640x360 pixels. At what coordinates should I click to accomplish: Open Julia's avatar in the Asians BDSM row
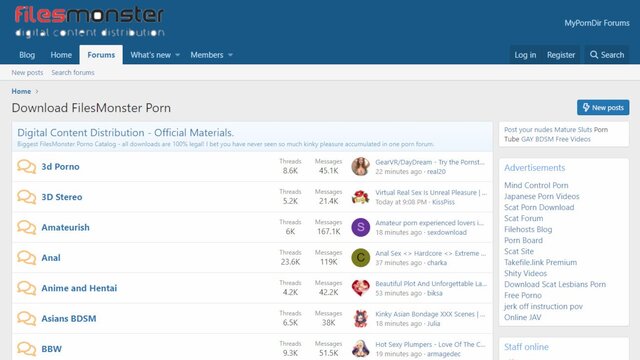point(361,318)
